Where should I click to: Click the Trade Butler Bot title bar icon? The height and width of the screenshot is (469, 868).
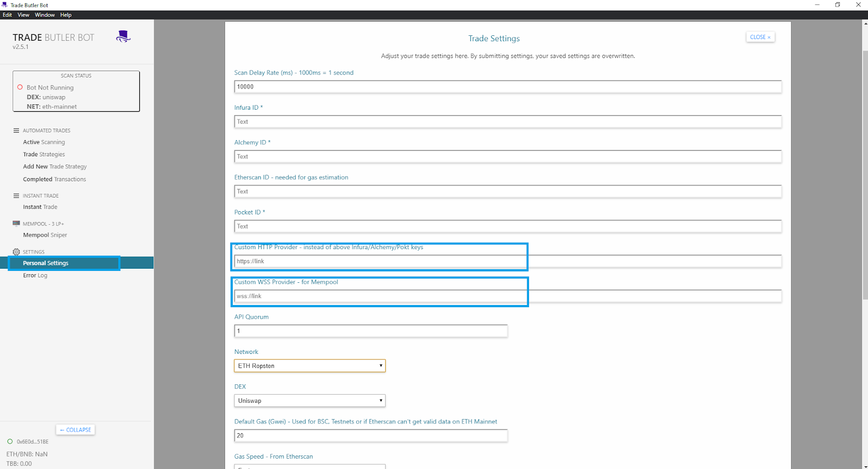(5, 5)
